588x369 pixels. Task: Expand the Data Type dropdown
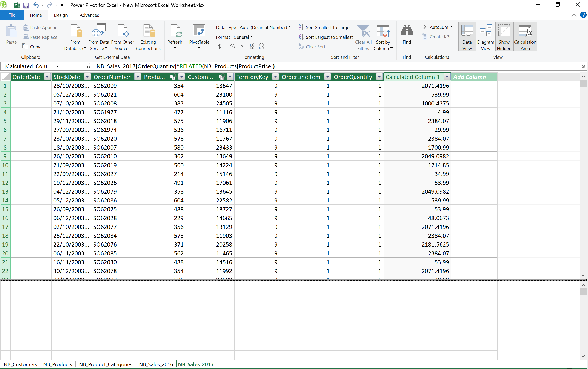pos(289,27)
